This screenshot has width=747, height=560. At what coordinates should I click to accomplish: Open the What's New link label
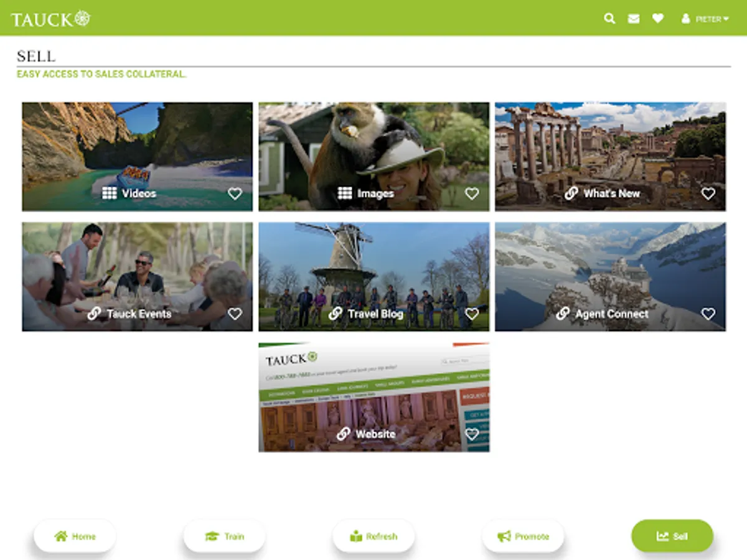[x=612, y=194]
